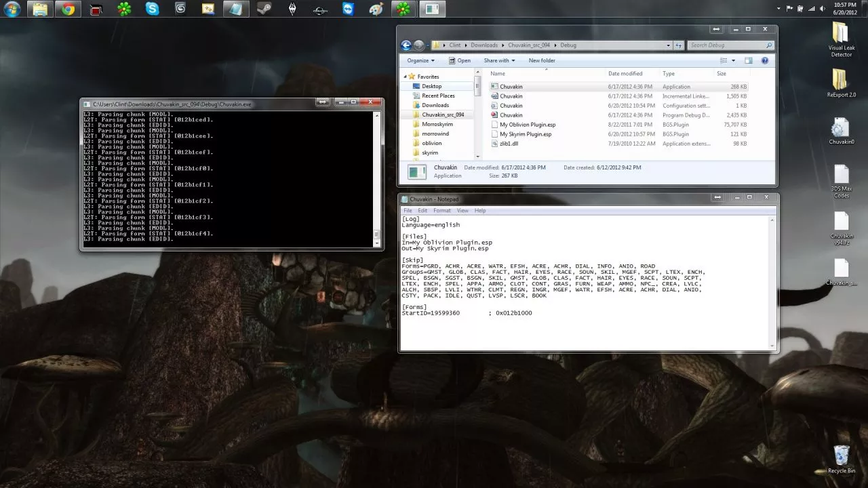Click into the Search Debug input field
The image size is (868, 488).
pos(726,45)
